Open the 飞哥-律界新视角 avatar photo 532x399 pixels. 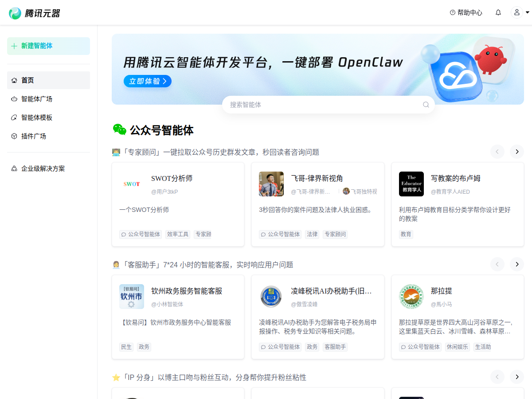pos(271,184)
